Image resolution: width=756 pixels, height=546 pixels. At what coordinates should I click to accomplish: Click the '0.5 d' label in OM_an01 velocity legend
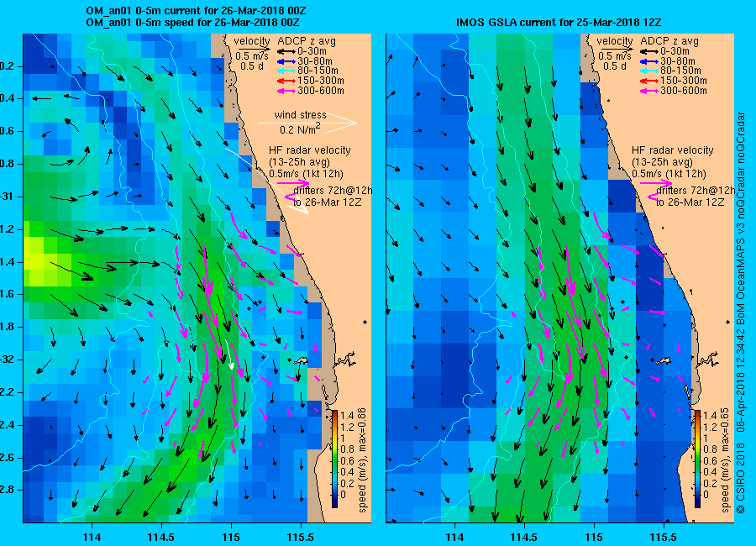(x=252, y=66)
